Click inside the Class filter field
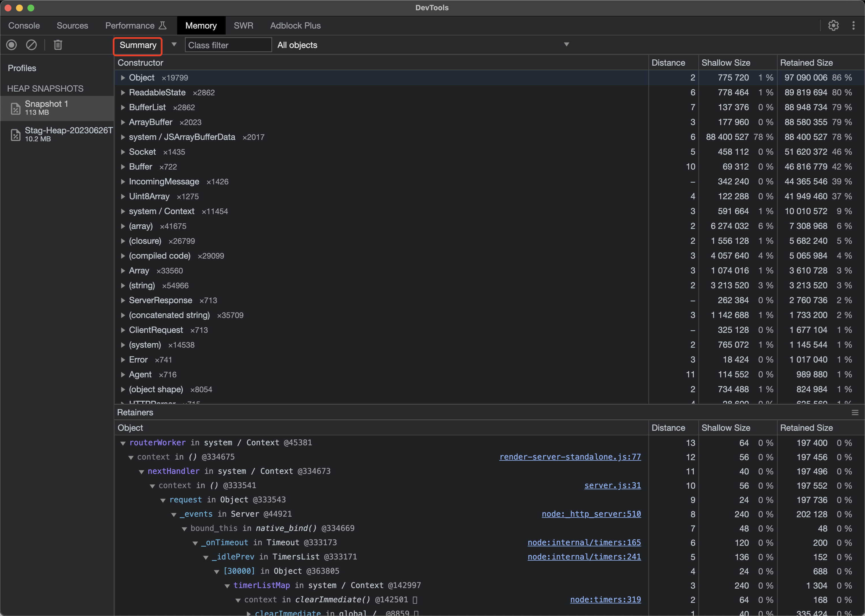 228,45
